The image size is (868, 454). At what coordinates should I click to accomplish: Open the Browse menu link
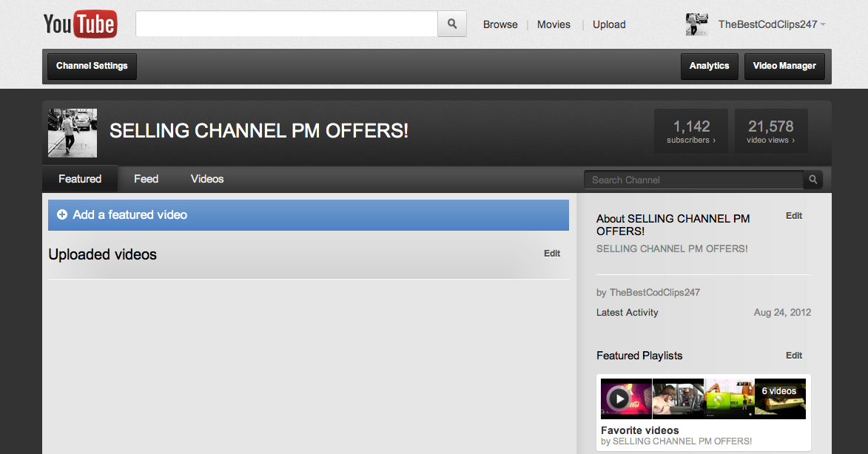(x=500, y=24)
